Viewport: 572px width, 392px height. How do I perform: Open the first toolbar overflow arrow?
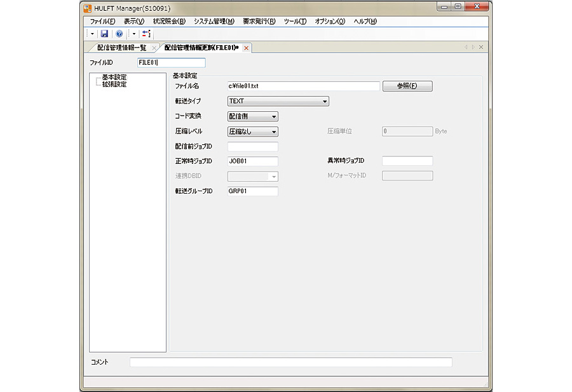(x=93, y=34)
